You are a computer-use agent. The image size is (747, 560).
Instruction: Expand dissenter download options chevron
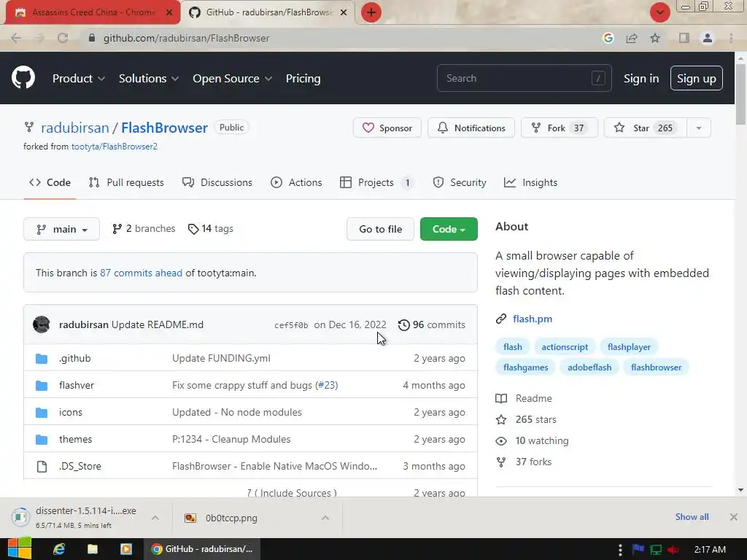click(x=155, y=518)
